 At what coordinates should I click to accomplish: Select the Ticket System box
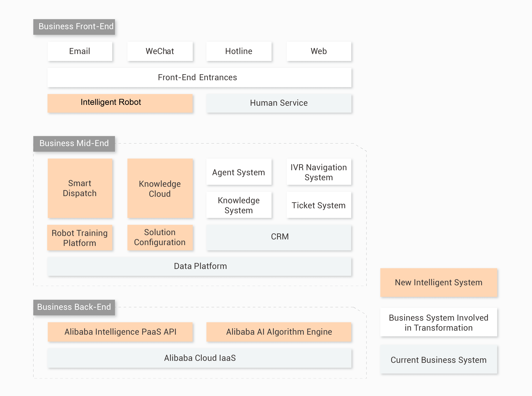pos(319,205)
